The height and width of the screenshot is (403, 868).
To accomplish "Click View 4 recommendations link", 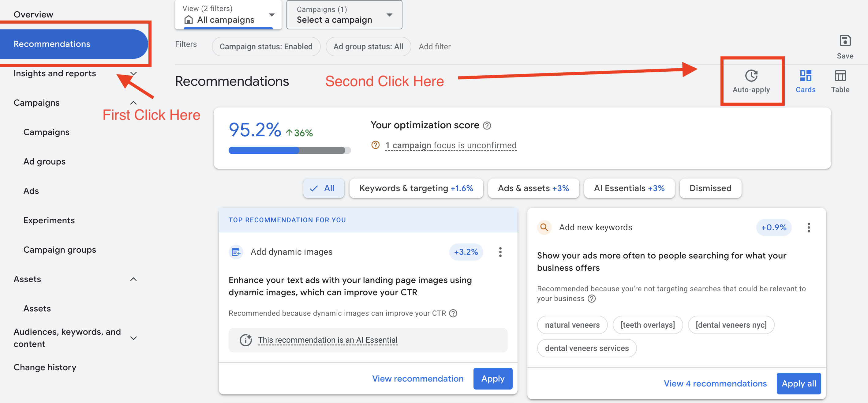I will click(x=715, y=384).
